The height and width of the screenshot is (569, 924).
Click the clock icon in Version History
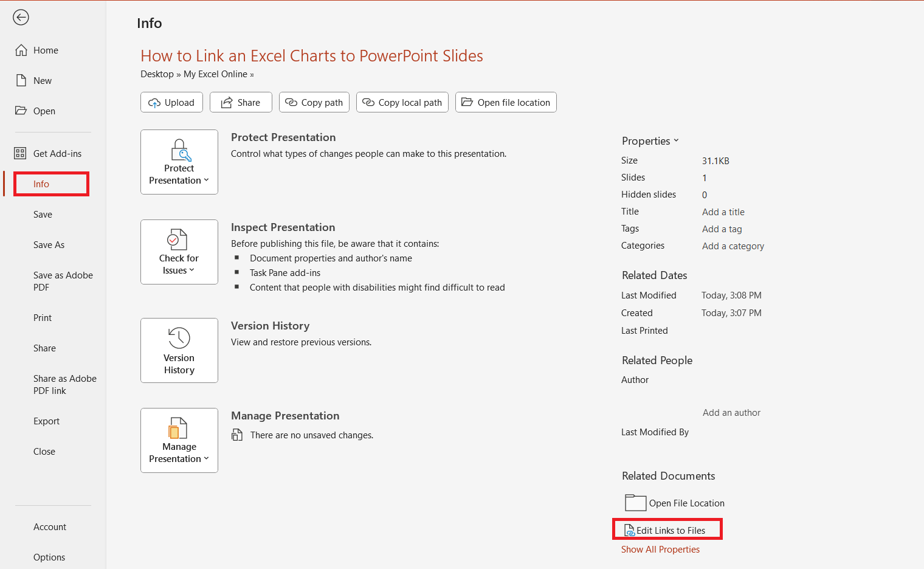[179, 337]
